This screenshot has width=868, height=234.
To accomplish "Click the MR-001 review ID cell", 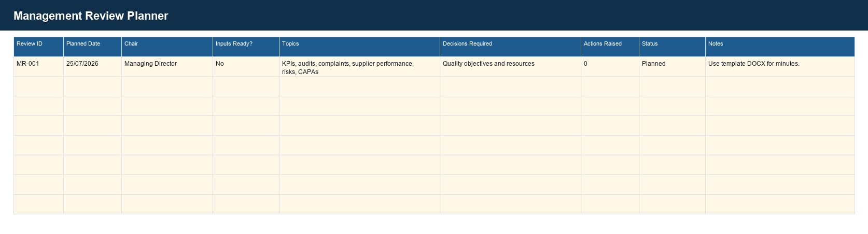I will coord(38,67).
